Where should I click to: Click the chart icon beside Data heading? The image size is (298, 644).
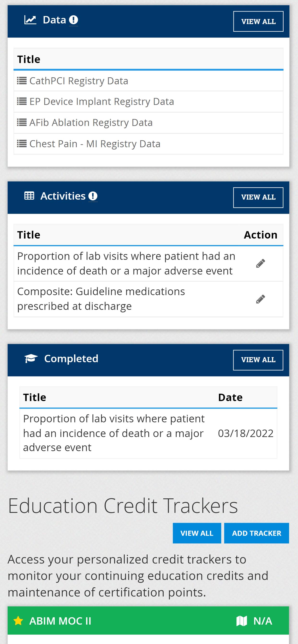[30, 20]
